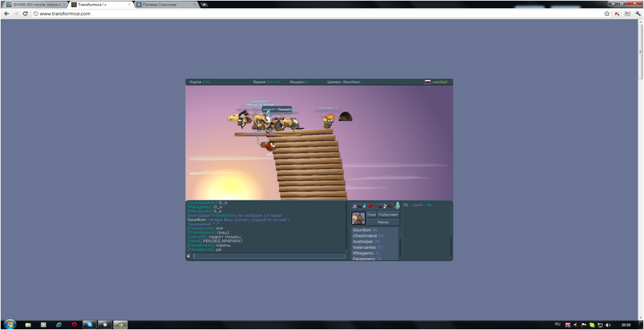
Task: Reload the page with the refresh icon
Action: [25, 14]
